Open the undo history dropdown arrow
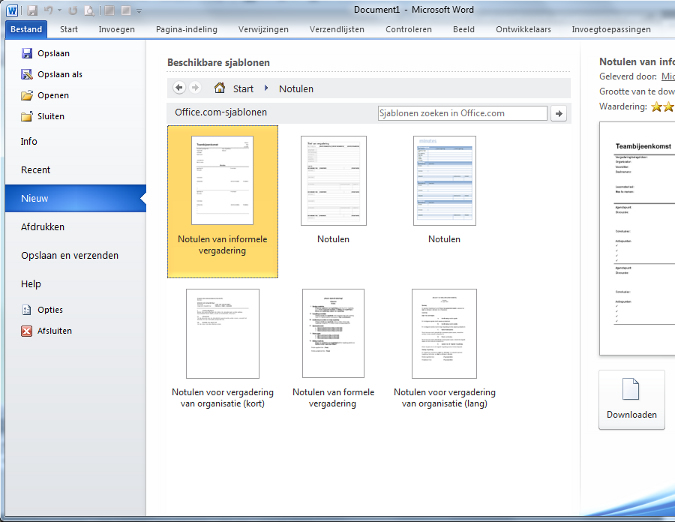Screen dimensions: 675x522 click(59, 11)
